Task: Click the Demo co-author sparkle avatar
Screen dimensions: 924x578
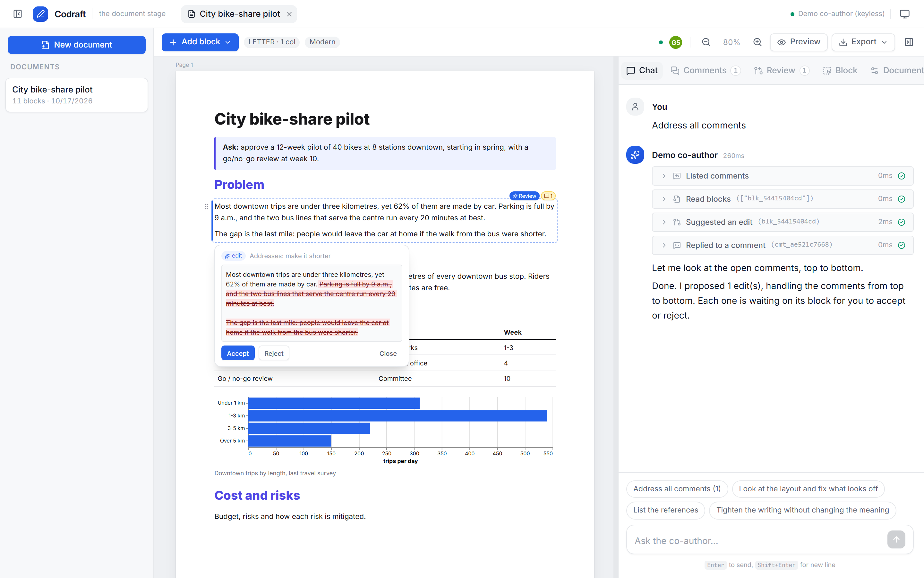Action: point(635,155)
